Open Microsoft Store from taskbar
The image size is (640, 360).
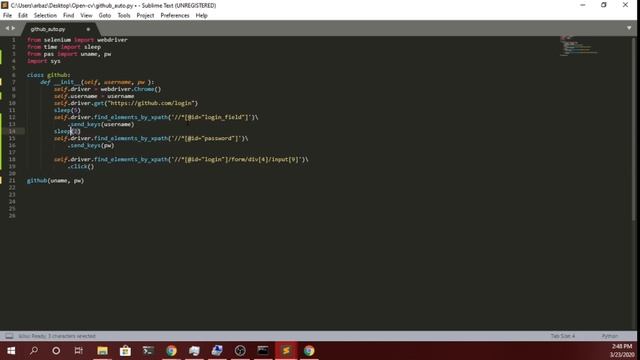coord(125,351)
